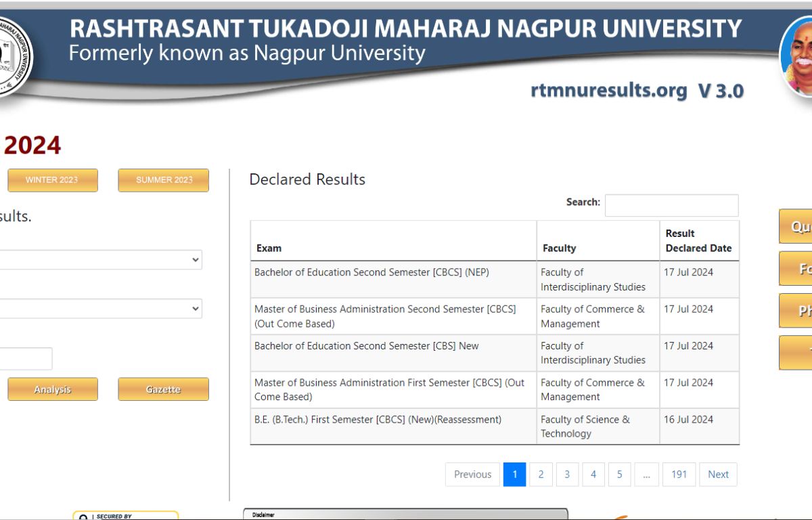The width and height of the screenshot is (812, 520).
Task: Click the 'Ph' side button at right
Action: (x=796, y=311)
